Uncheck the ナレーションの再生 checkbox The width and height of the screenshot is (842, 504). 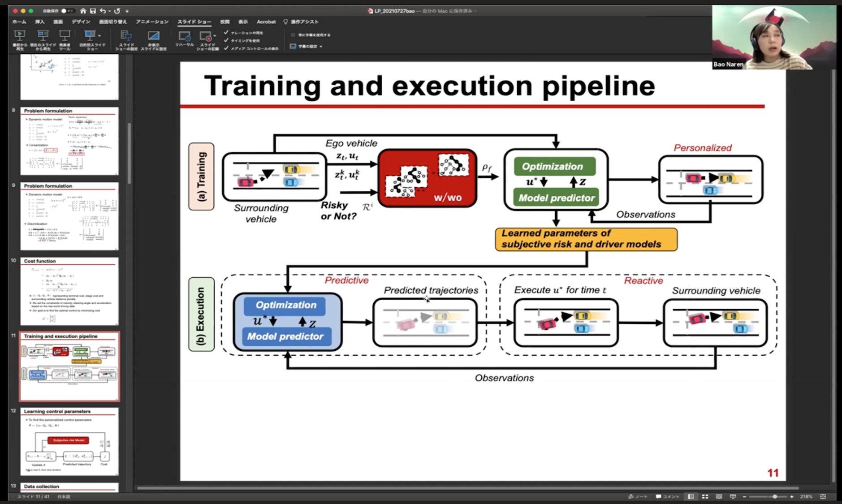pyautogui.click(x=226, y=33)
